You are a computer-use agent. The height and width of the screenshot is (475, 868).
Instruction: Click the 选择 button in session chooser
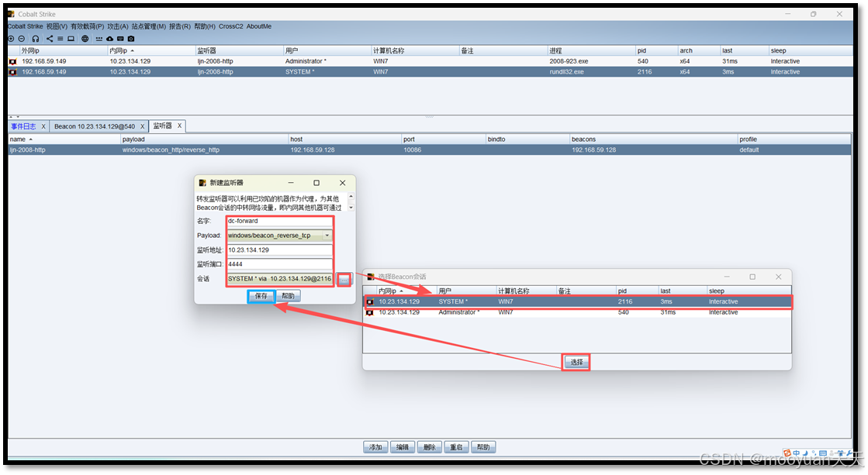tap(576, 362)
